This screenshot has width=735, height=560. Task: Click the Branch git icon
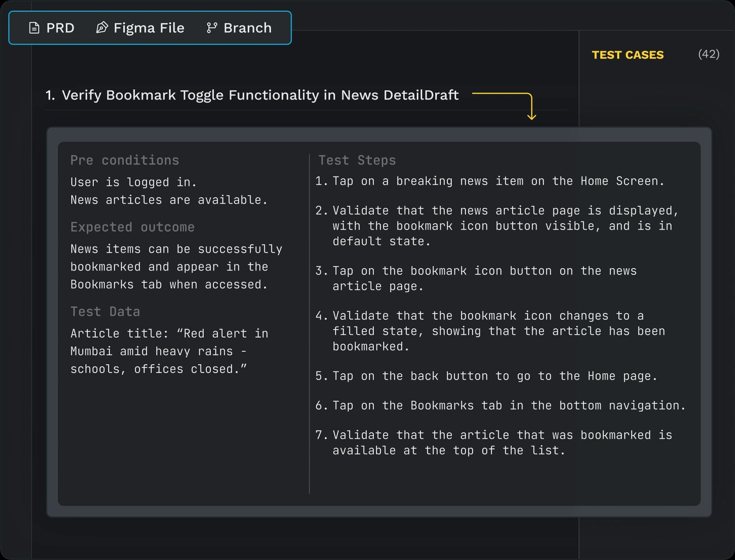(x=212, y=28)
